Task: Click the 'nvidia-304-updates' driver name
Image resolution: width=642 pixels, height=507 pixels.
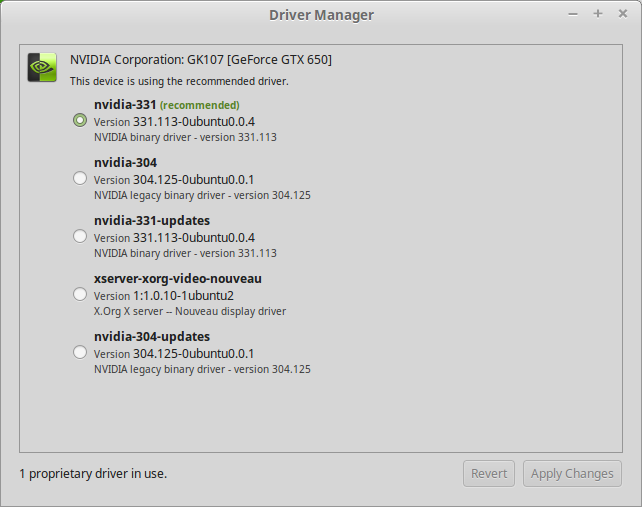Action: coord(152,337)
